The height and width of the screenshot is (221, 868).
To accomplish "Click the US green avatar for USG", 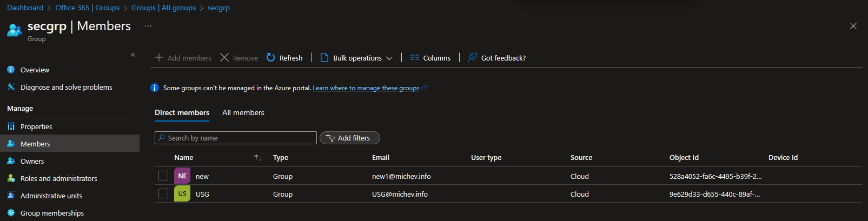I will point(182,194).
